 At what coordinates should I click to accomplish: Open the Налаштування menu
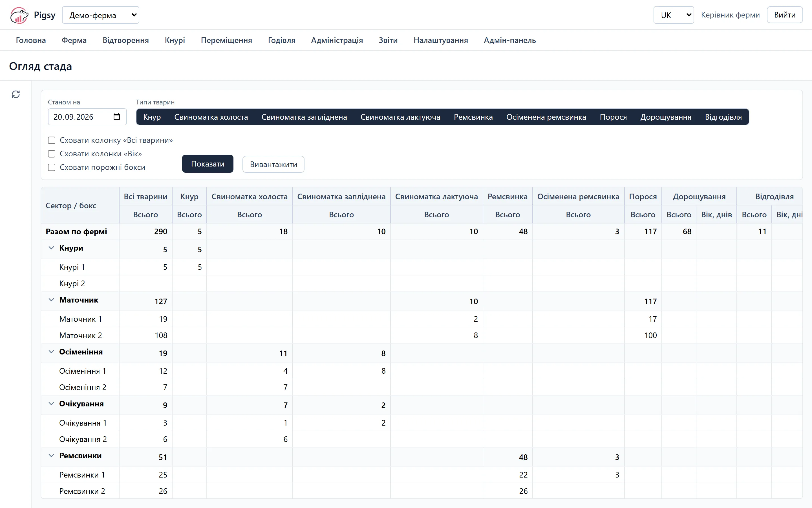click(x=441, y=40)
